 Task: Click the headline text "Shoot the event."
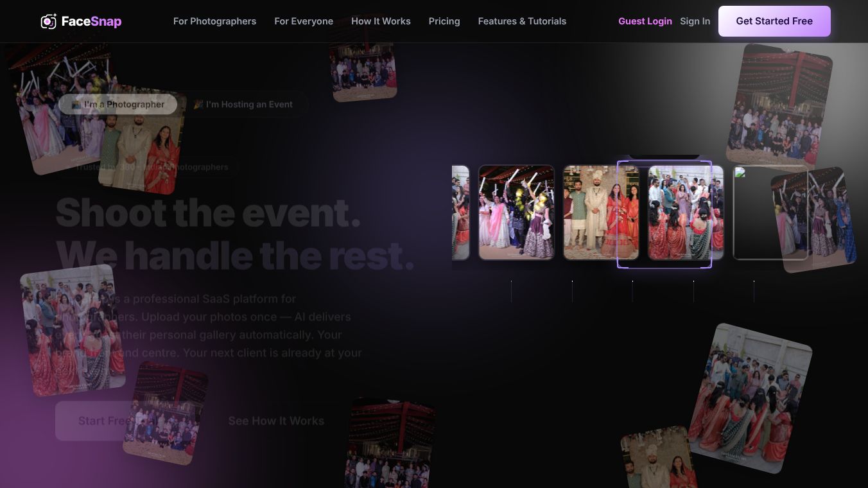tap(208, 213)
